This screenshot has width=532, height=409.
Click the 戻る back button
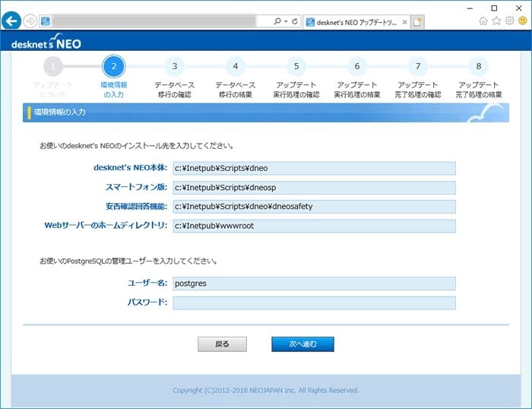click(222, 344)
